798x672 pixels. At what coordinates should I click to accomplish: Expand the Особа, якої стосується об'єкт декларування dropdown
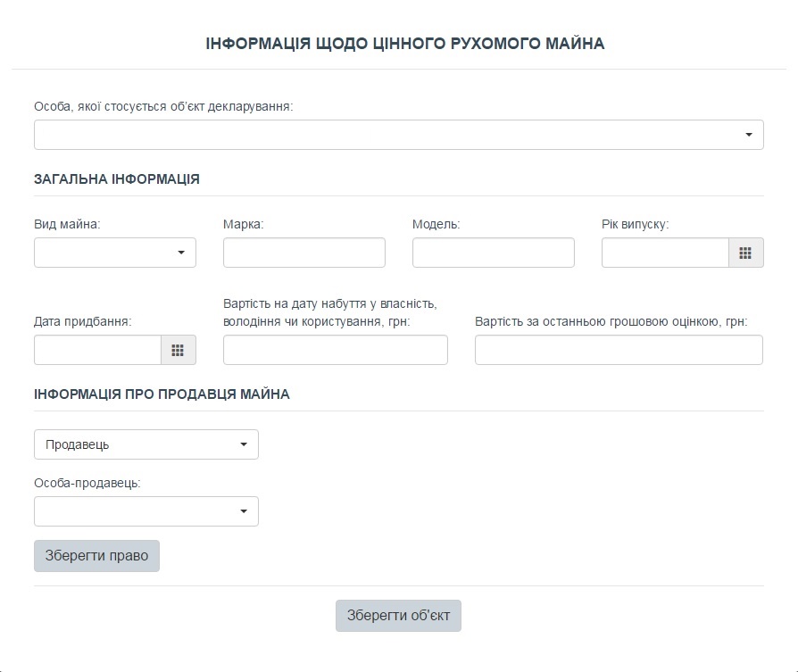tap(398, 135)
